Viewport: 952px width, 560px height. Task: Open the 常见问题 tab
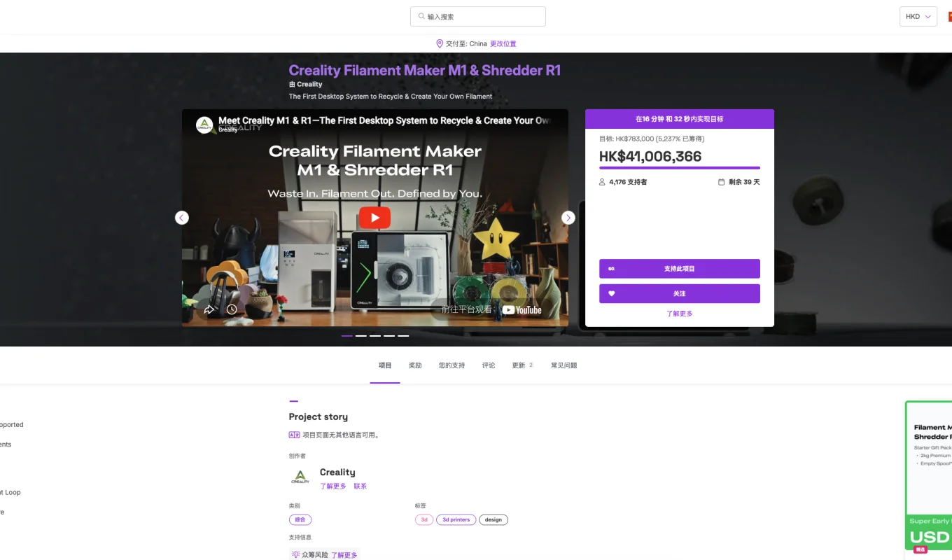coord(564,365)
